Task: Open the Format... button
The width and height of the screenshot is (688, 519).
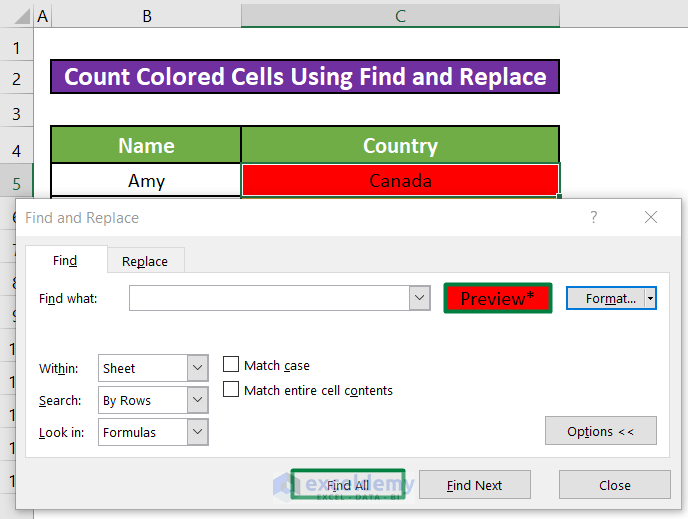Action: pyautogui.click(x=606, y=298)
